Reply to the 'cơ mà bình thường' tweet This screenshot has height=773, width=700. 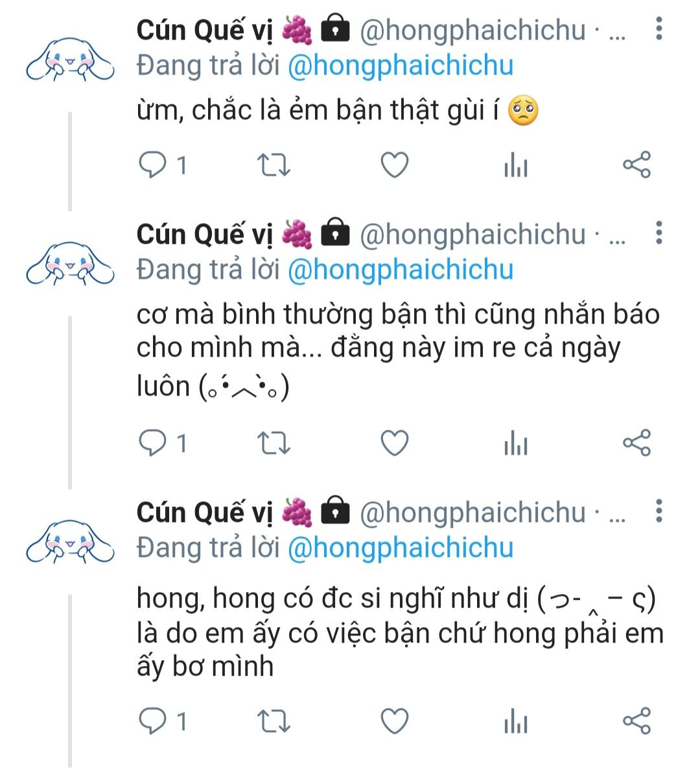pyautogui.click(x=153, y=444)
